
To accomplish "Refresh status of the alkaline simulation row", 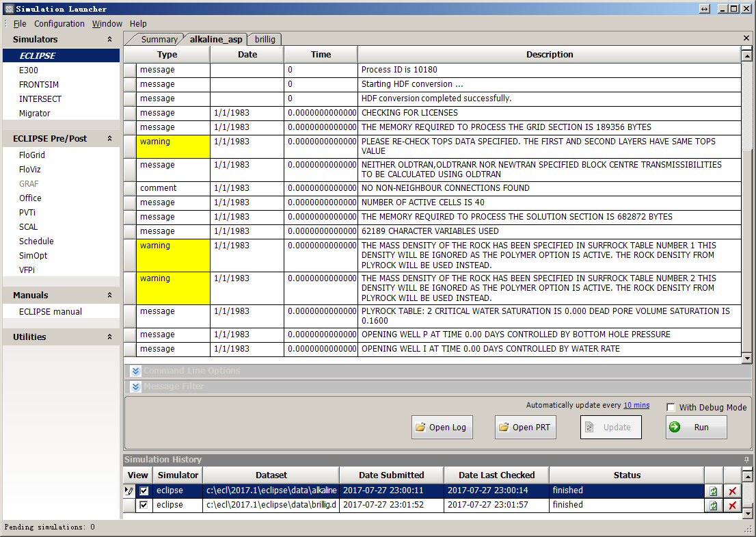I will [x=714, y=490].
